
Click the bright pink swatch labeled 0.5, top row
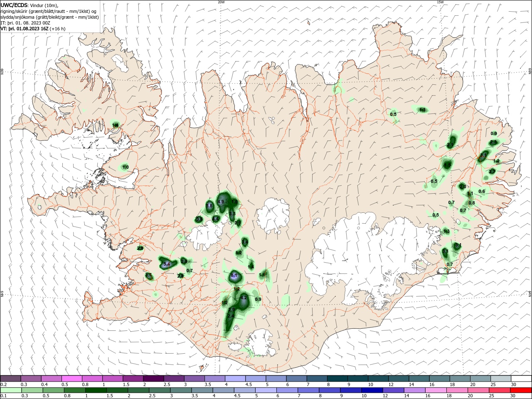pos(71,379)
